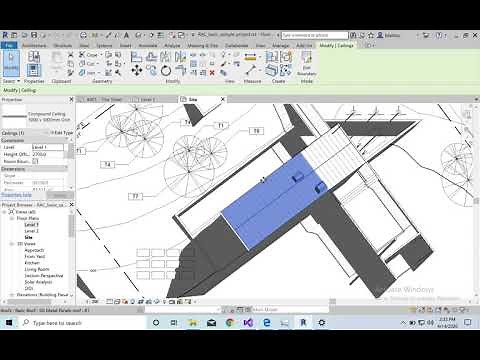Click the Move tool four-arrow icon
Image resolution: width=480 pixels, height=360 pixels.
[137, 70]
